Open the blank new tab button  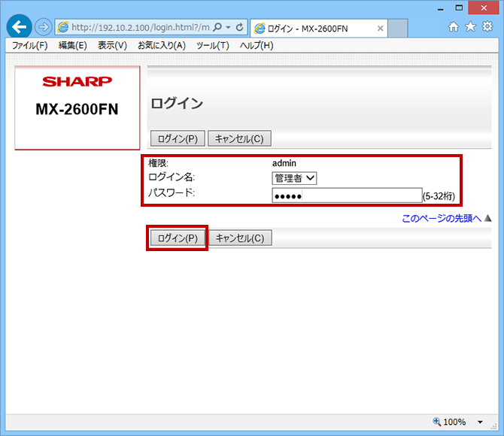pyautogui.click(x=398, y=28)
